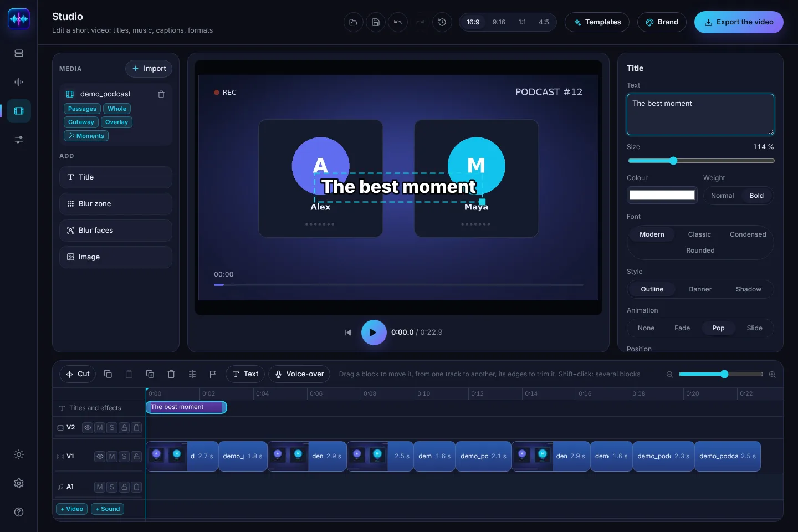Viewport: 798px width, 532px height.
Task: Open the adjustments sliders sidebar icon
Action: (19, 140)
